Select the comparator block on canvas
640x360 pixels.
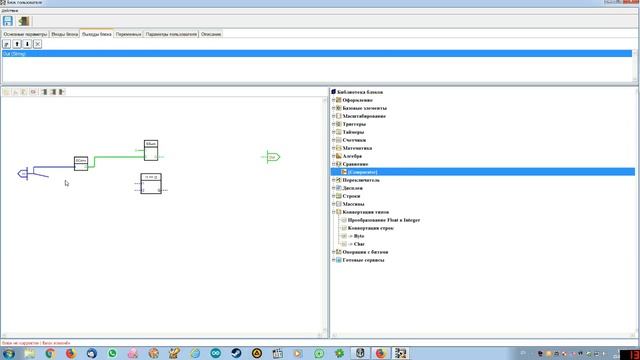(151, 183)
